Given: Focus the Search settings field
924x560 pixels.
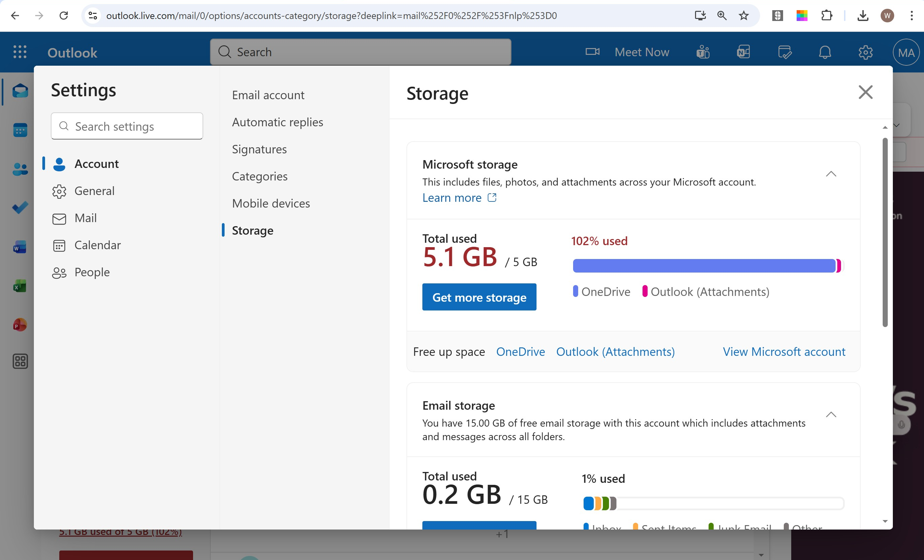Looking at the screenshot, I should 127,126.
